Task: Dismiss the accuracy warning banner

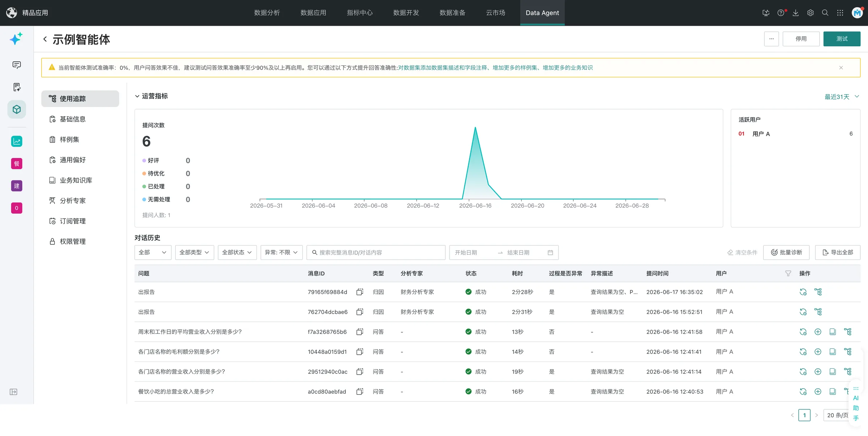Action: click(x=841, y=68)
